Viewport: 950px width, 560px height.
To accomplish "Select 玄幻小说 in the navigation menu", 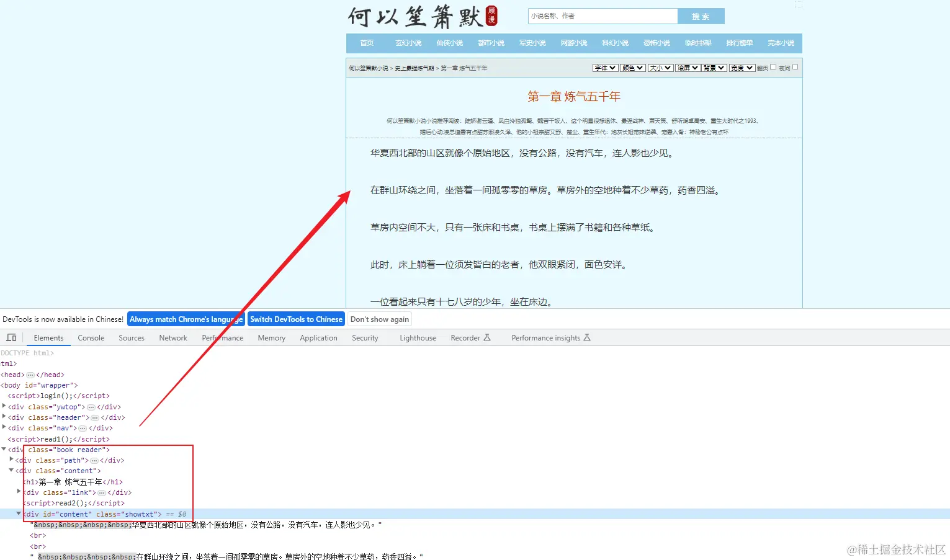I will point(408,43).
